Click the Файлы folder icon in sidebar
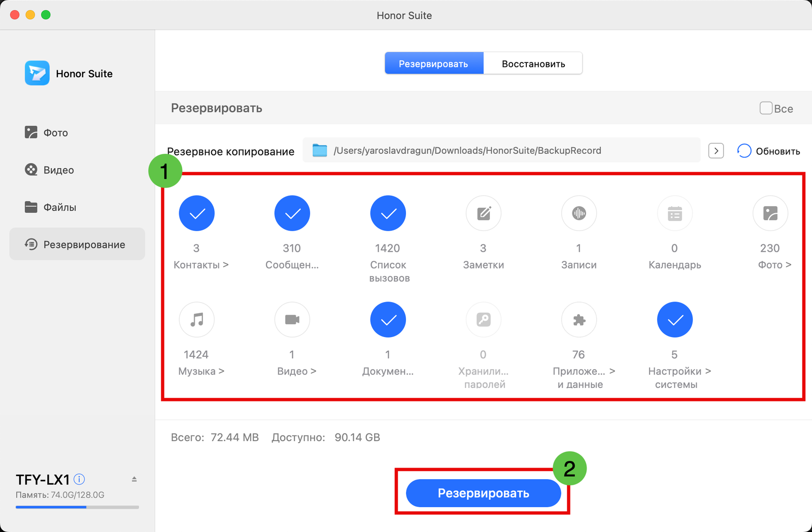This screenshot has height=532, width=812. 31,207
